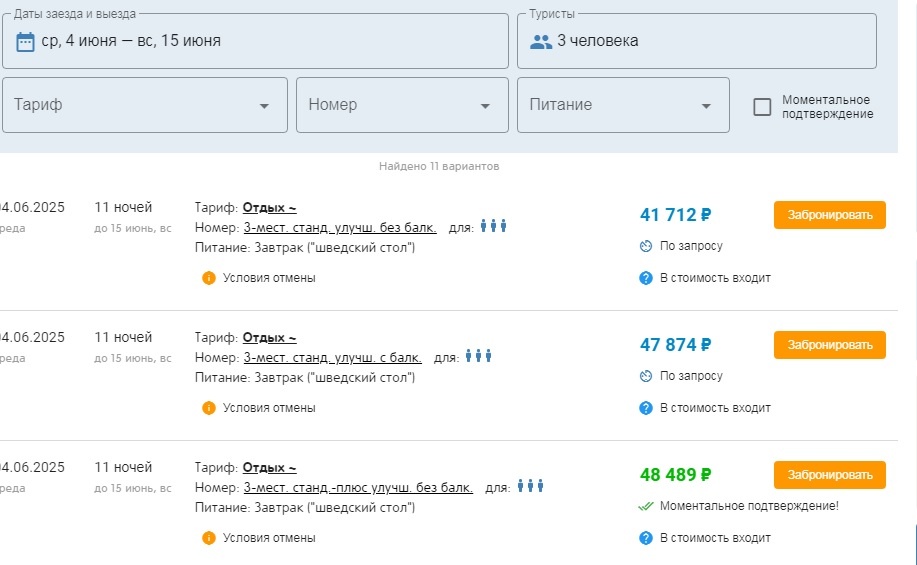Screen dimensions: 917x565
Task: Click the tourists people icon
Action: click(x=541, y=42)
